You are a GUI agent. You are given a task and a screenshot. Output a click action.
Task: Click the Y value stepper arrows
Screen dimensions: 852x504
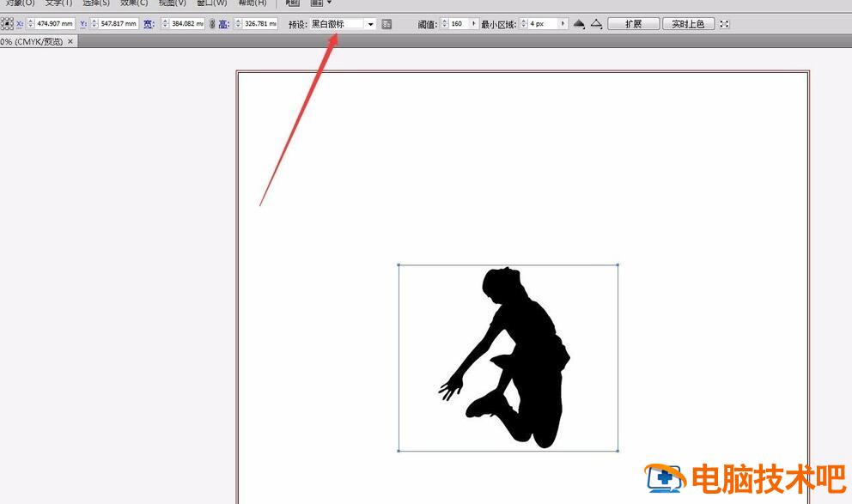94,24
